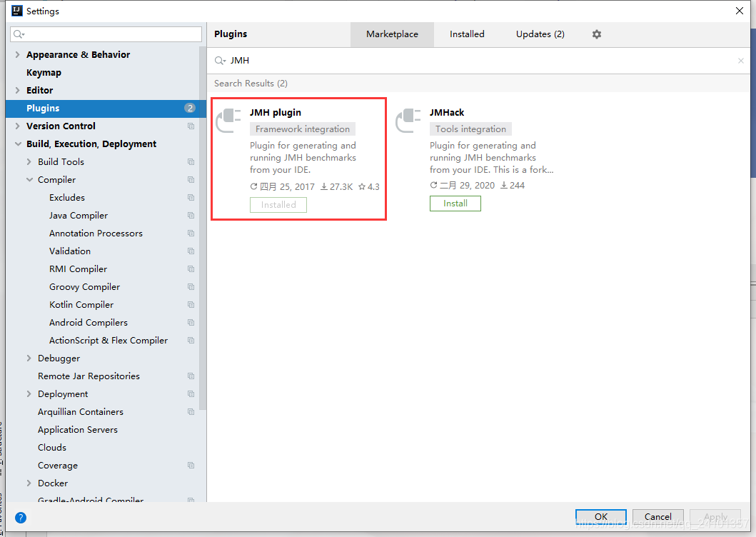Click the project-level icon beside Validation

191,251
